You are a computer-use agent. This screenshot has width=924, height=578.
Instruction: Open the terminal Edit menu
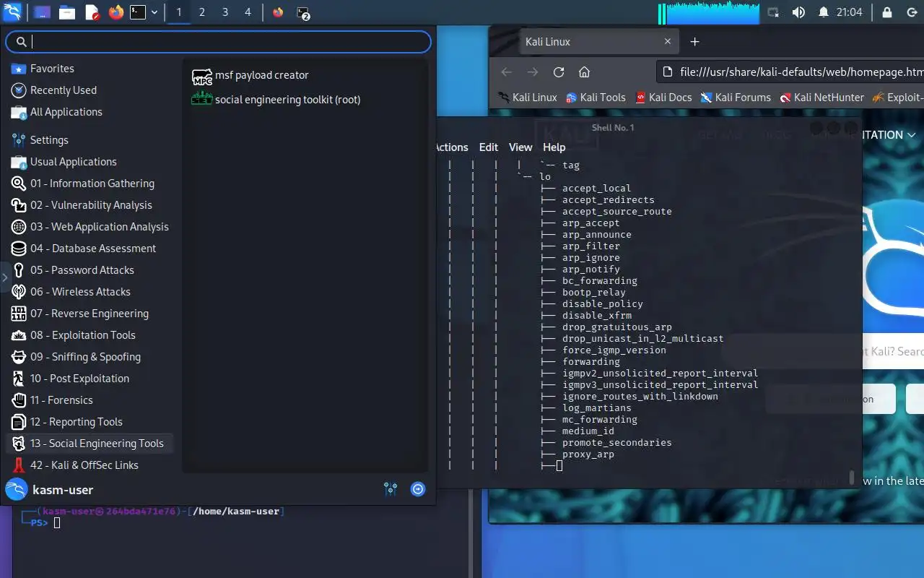click(x=489, y=147)
